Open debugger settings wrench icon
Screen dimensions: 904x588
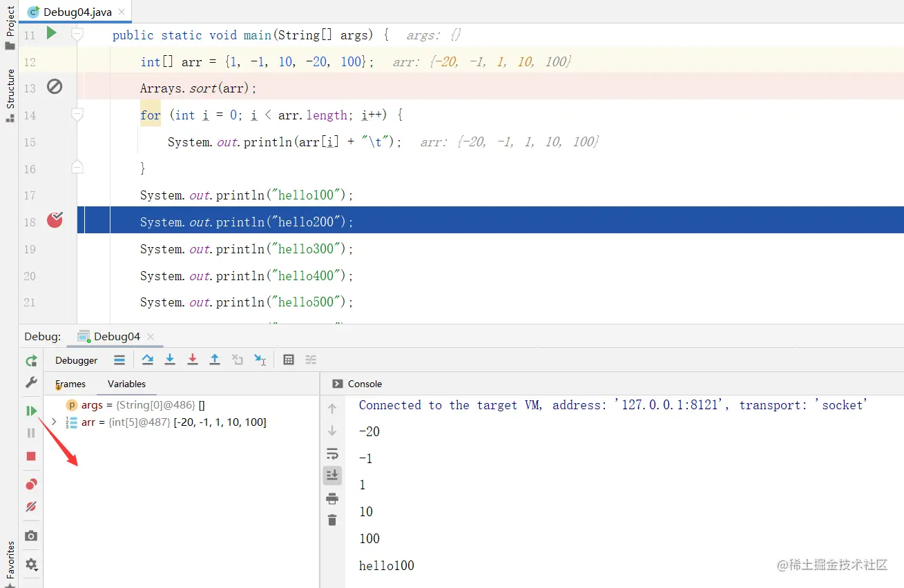click(x=31, y=382)
